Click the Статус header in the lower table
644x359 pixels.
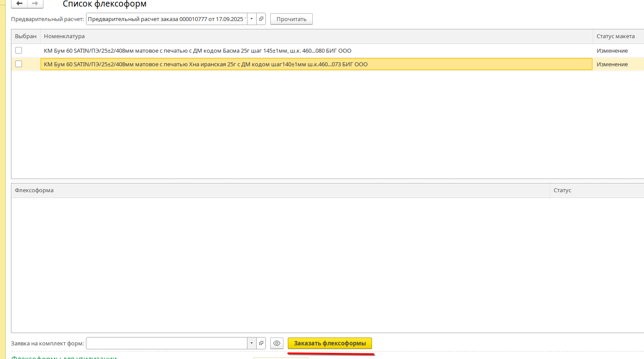point(562,190)
